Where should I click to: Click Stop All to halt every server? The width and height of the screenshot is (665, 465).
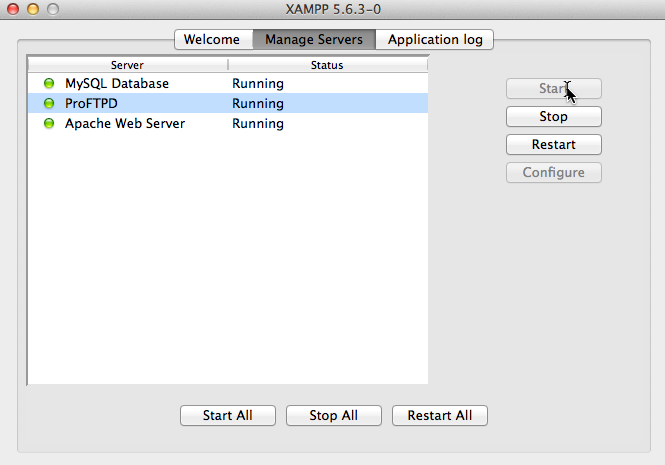(x=333, y=416)
